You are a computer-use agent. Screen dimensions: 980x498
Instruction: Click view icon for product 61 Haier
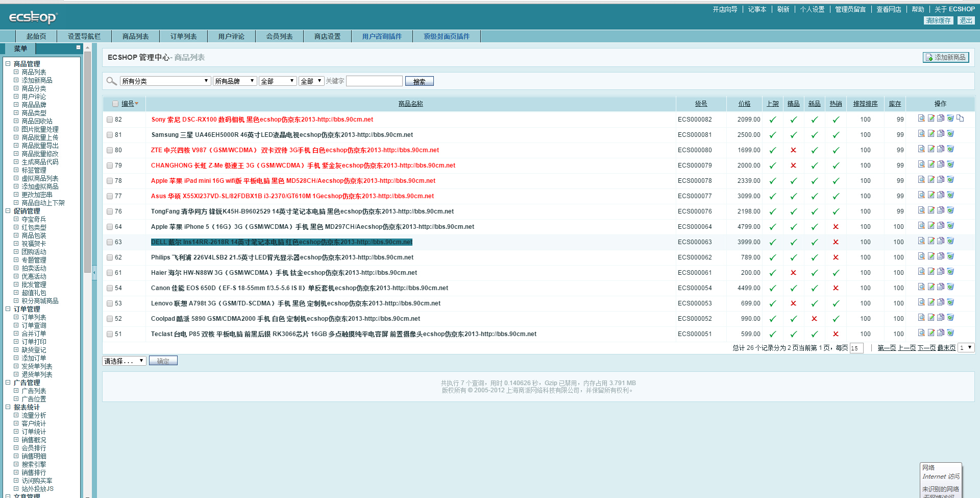[x=921, y=271]
